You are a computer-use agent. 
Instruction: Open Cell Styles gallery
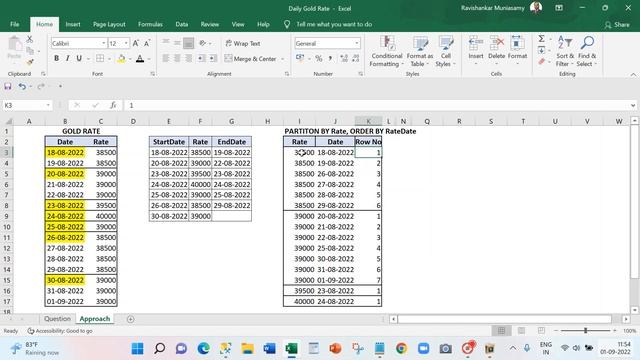(x=445, y=51)
